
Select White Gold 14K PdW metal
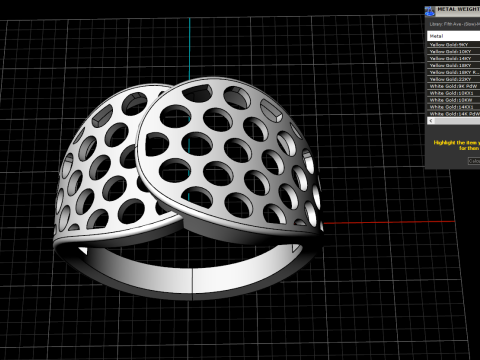coord(454,114)
